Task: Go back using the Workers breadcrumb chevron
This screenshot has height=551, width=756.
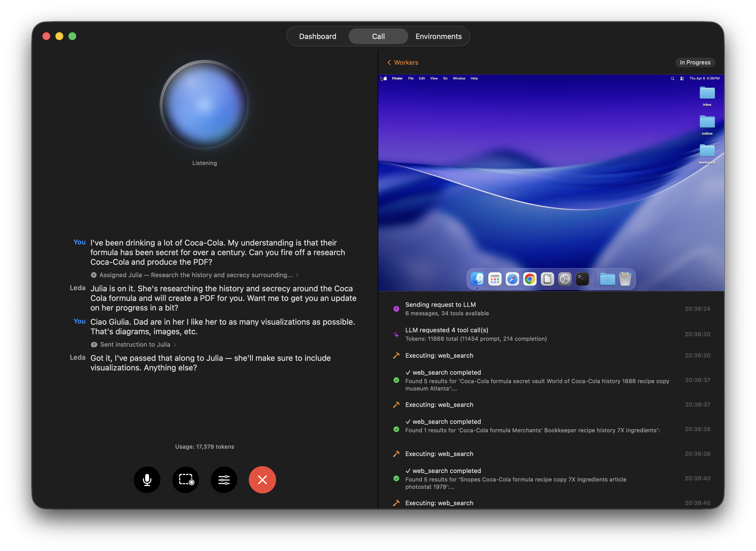Action: click(389, 62)
